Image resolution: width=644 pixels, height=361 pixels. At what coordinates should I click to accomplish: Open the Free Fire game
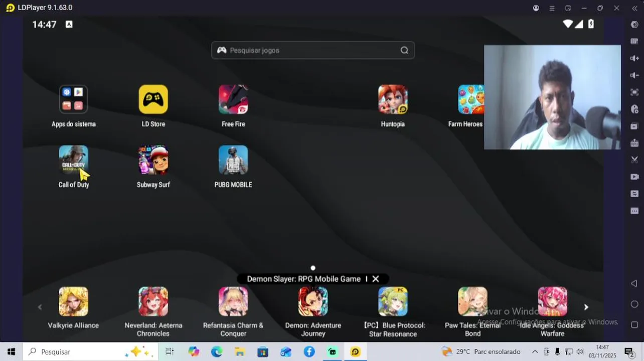233,99
